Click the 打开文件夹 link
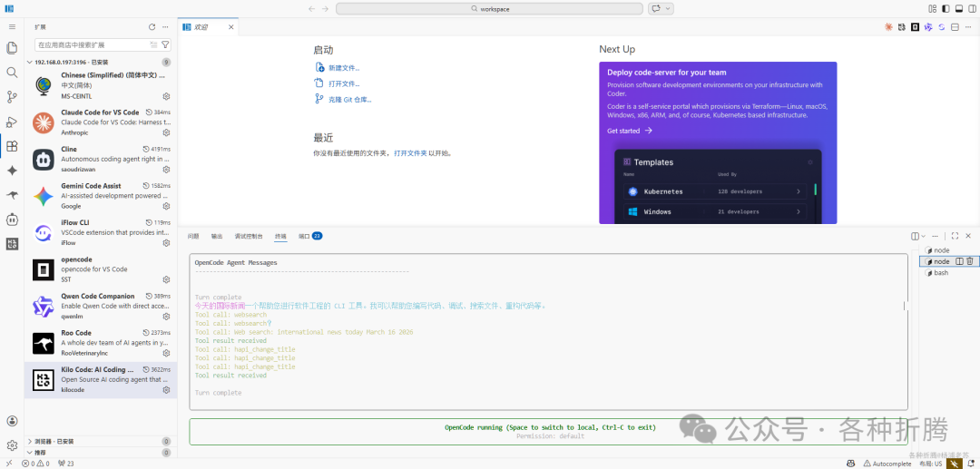Screen dimensions: 980x469 410,153
